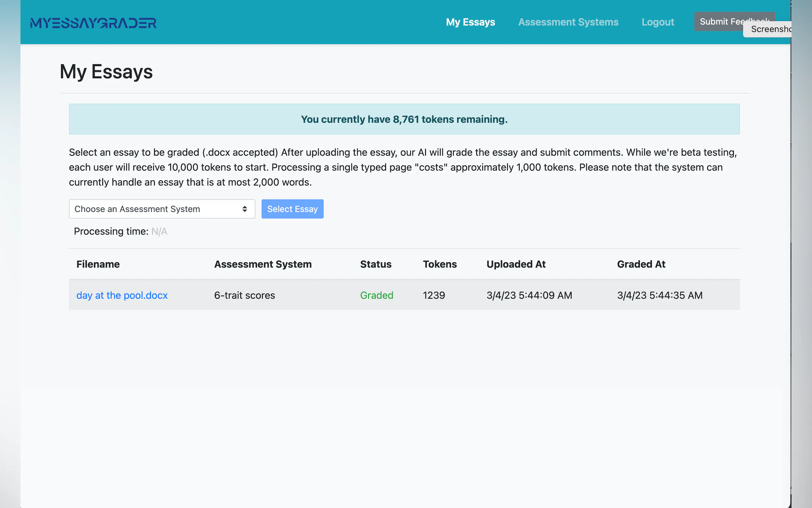812x508 pixels.
Task: Click the Assessment System column header
Action: (263, 264)
